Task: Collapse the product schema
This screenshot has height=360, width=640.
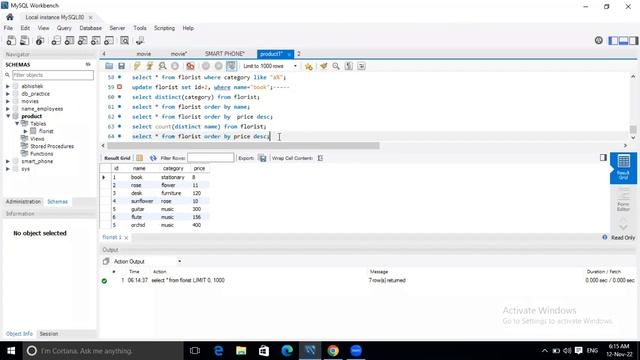Action: click(8, 116)
